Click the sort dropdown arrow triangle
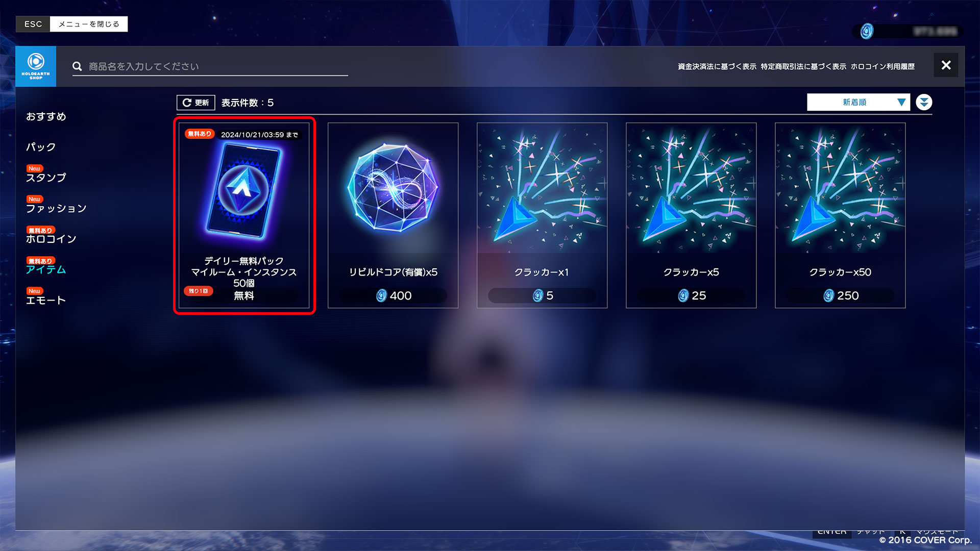The width and height of the screenshot is (980, 551). (902, 103)
